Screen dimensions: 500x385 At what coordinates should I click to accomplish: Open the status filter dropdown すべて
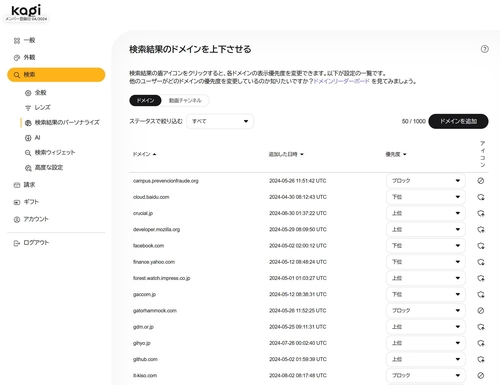coord(220,121)
